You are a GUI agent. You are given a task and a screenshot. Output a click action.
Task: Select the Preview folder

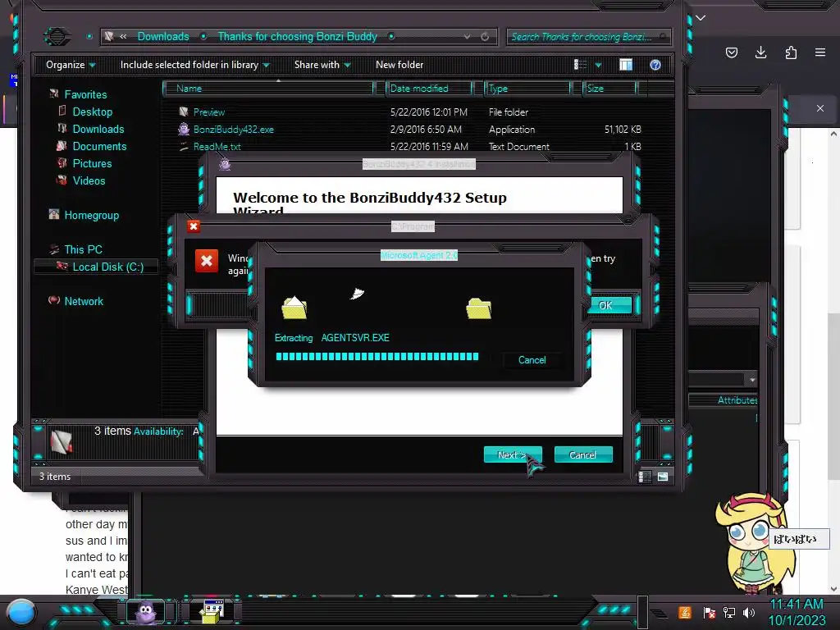point(209,112)
